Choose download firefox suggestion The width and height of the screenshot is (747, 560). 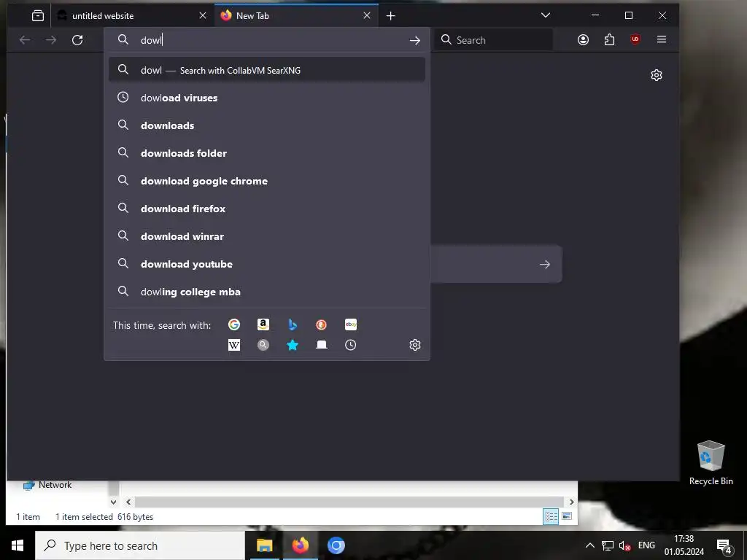point(267,208)
